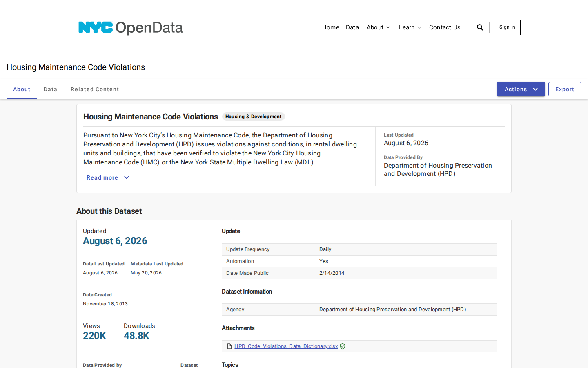Viewport: 588px width, 368px height.
Task: Open the Actions dropdown button
Action: [x=521, y=89]
